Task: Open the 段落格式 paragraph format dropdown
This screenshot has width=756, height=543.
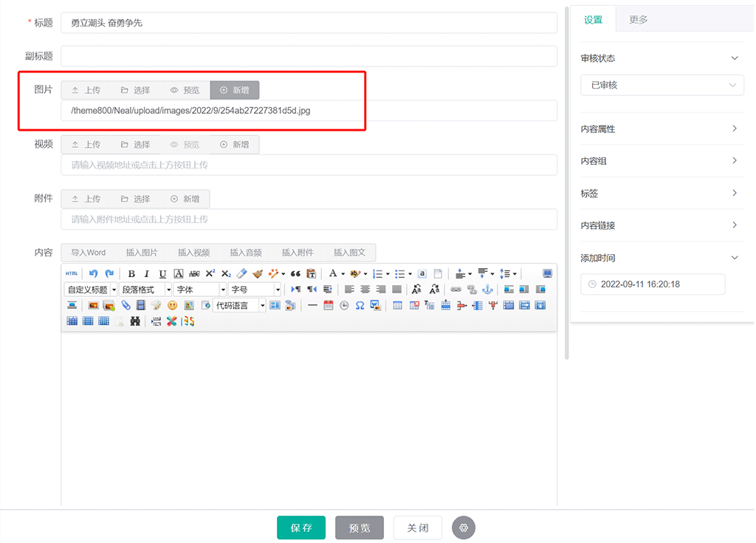Action: pyautogui.click(x=145, y=290)
